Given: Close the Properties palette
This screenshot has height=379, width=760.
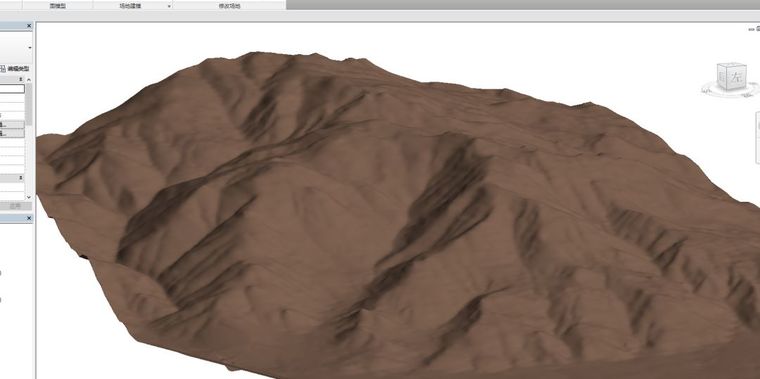Looking at the screenshot, I should (29, 26).
